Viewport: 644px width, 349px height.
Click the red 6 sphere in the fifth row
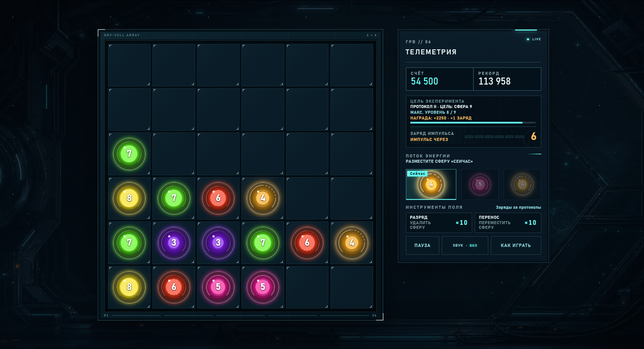tap(307, 243)
